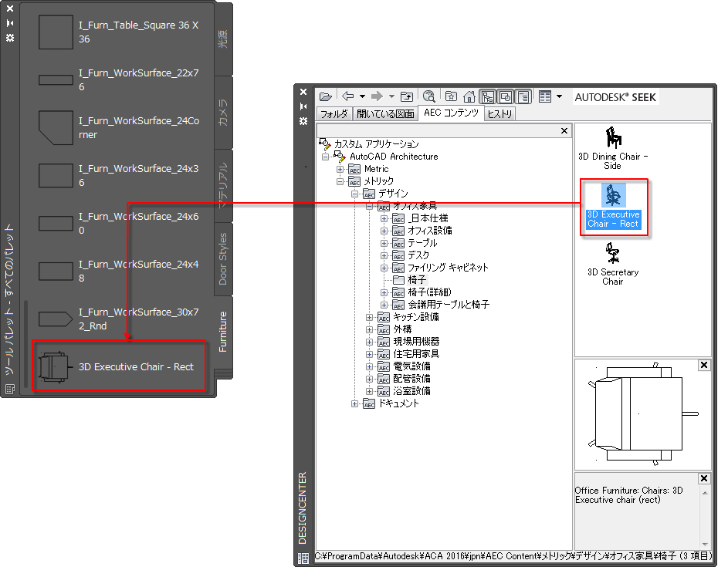Click the Home icon in DesignCenter
Screen dimensions: 728x577
[x=469, y=96]
